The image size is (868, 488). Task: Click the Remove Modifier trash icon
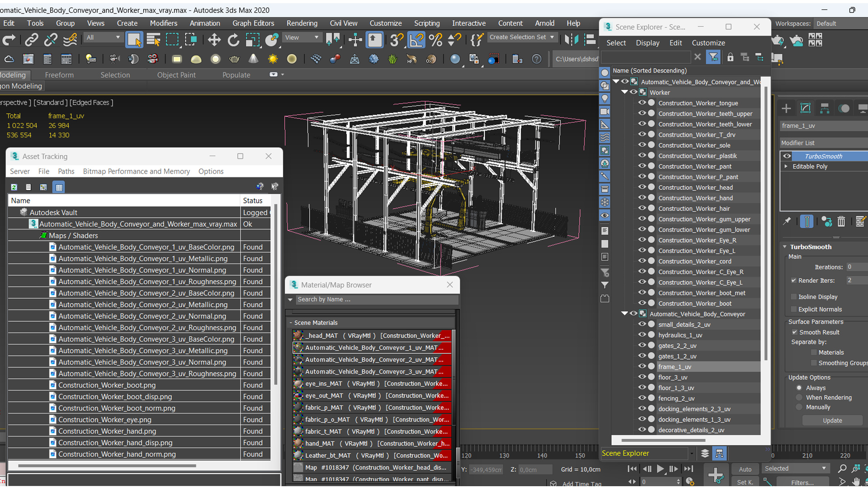[x=841, y=221]
